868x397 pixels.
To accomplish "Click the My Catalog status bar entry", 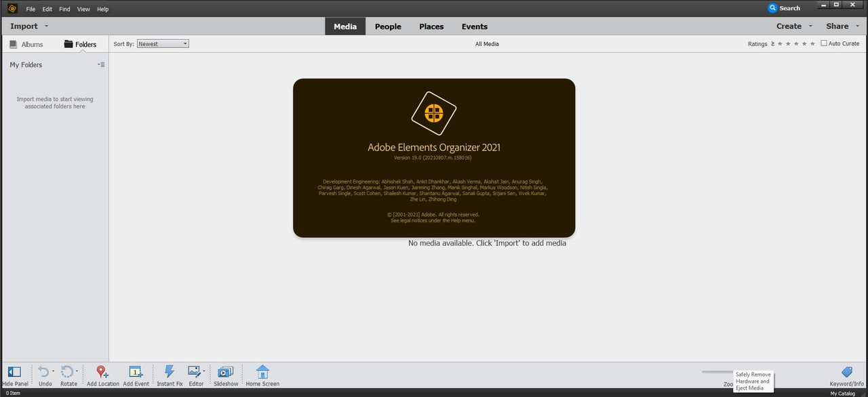I will [x=843, y=393].
